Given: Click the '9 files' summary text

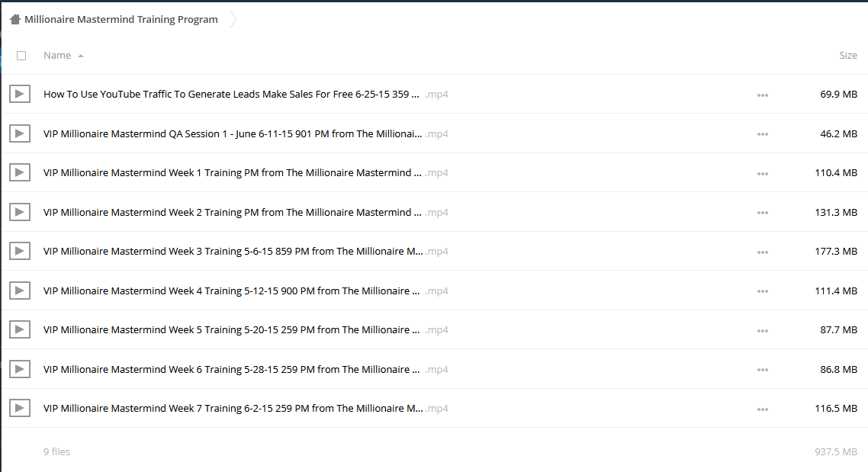Looking at the screenshot, I should [x=57, y=451].
